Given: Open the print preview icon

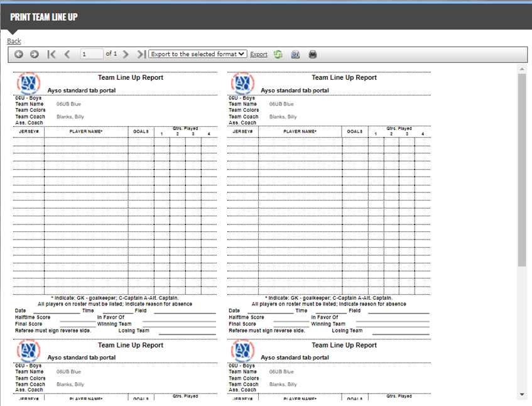Looking at the screenshot, I should click(295, 55).
